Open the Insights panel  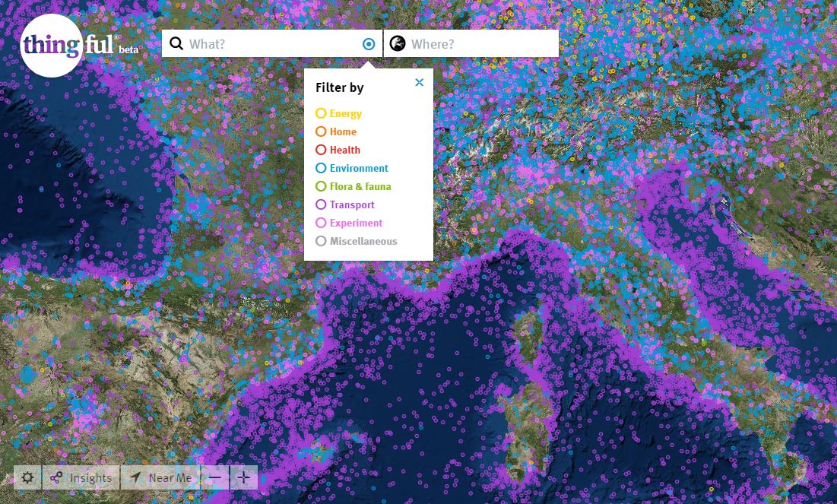(x=81, y=477)
